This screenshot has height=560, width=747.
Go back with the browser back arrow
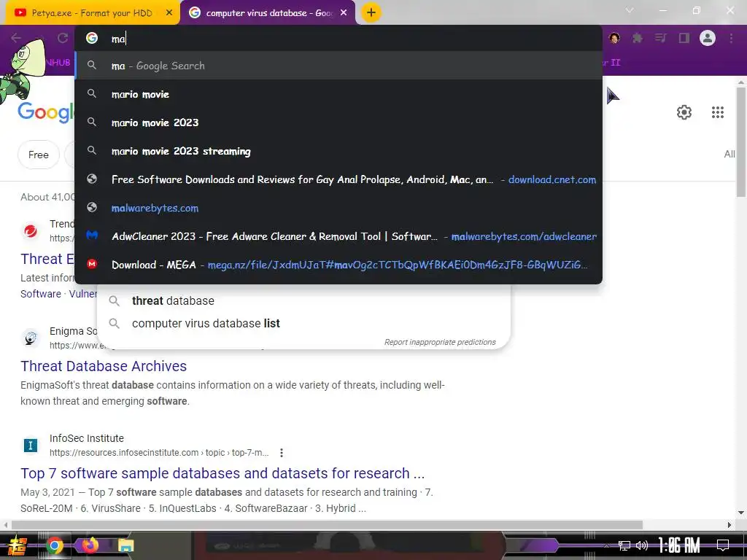point(16,38)
